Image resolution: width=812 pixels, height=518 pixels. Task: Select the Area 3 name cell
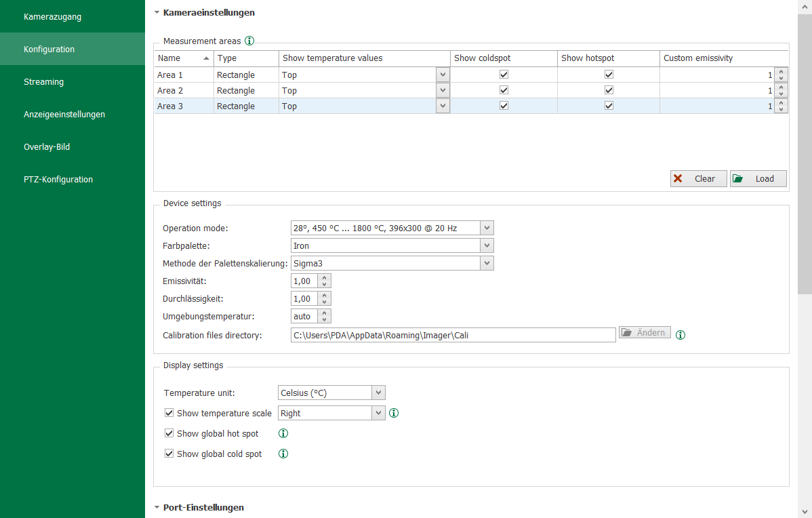click(x=184, y=106)
